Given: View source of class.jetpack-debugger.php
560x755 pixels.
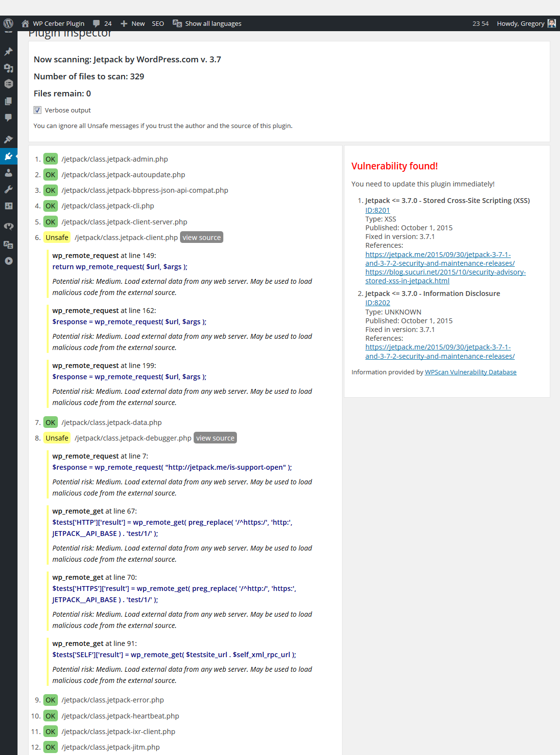Looking at the screenshot, I should click(215, 438).
